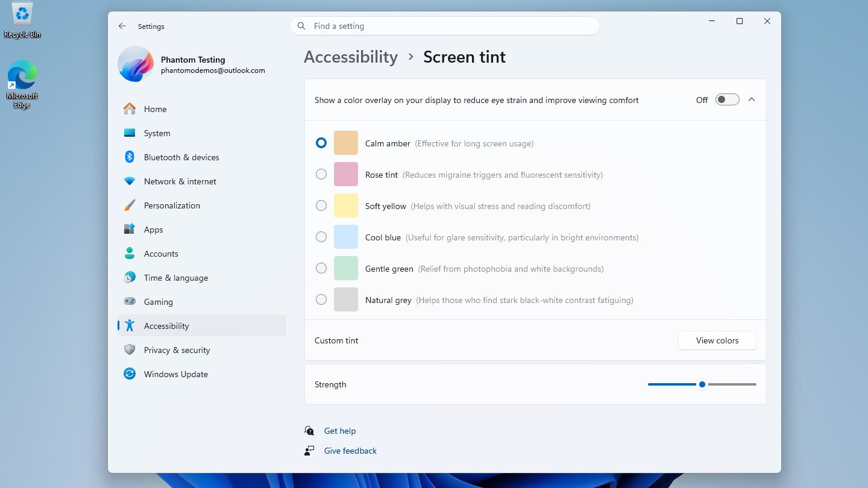
Task: Open Gaming settings from sidebar
Action: [158, 301]
